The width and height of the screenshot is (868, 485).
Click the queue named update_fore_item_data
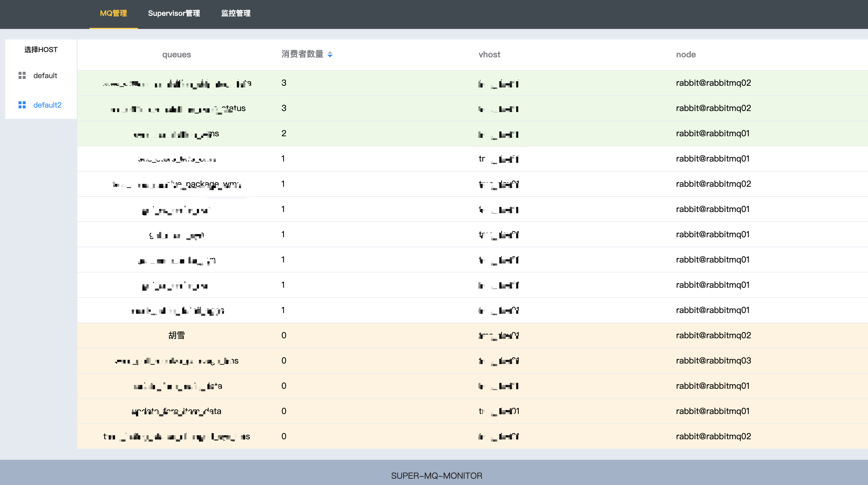point(176,411)
